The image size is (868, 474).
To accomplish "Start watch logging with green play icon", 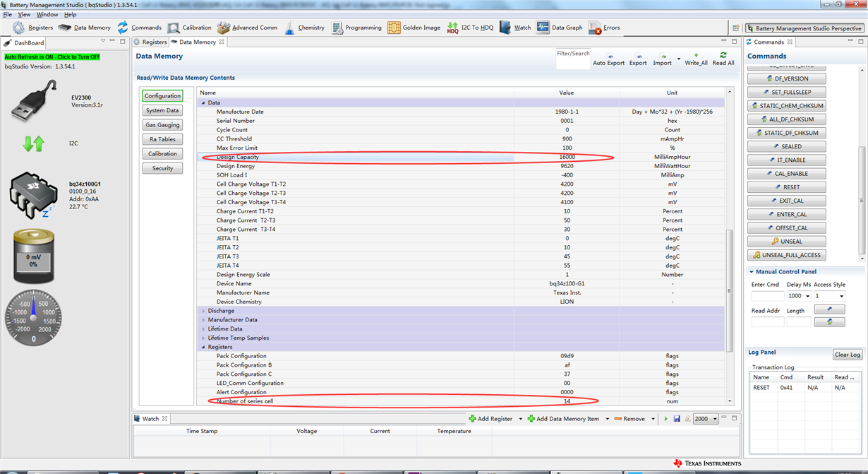I will click(x=665, y=419).
